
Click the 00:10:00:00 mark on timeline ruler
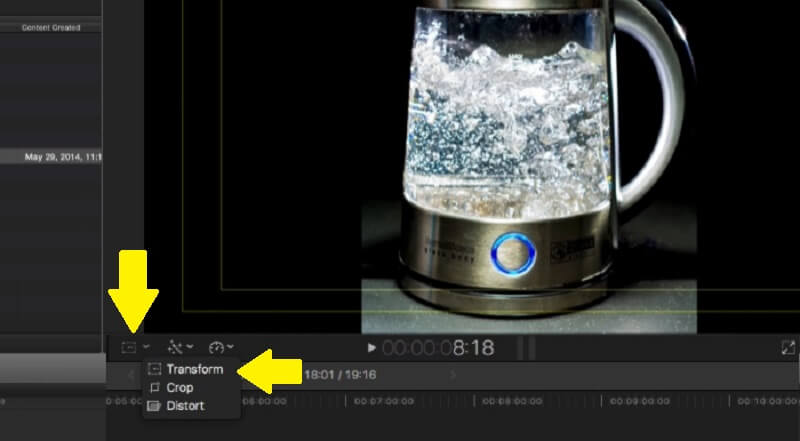(x=768, y=402)
